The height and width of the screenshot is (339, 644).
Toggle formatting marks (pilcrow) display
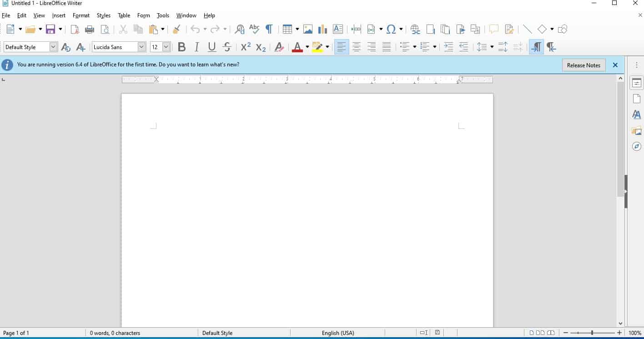(x=269, y=30)
